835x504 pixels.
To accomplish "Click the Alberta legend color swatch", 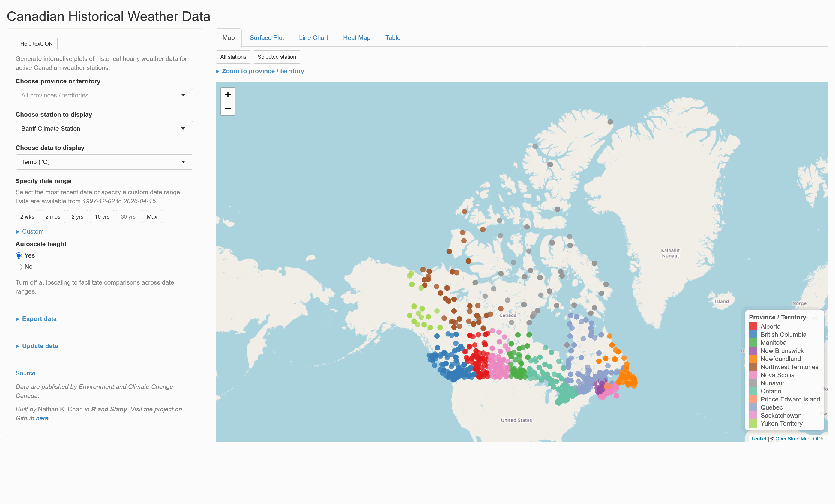I will (x=753, y=327).
